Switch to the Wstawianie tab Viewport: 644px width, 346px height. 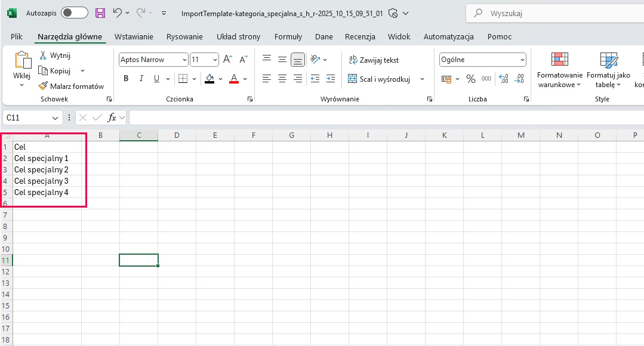(x=134, y=37)
